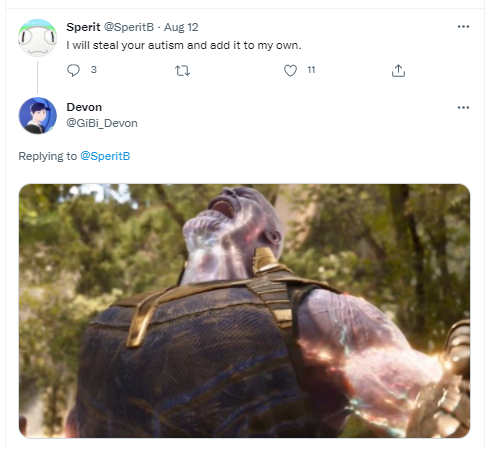Click the tweet text about stealing autism
Viewport: 487px width, 449px height.
tap(184, 45)
